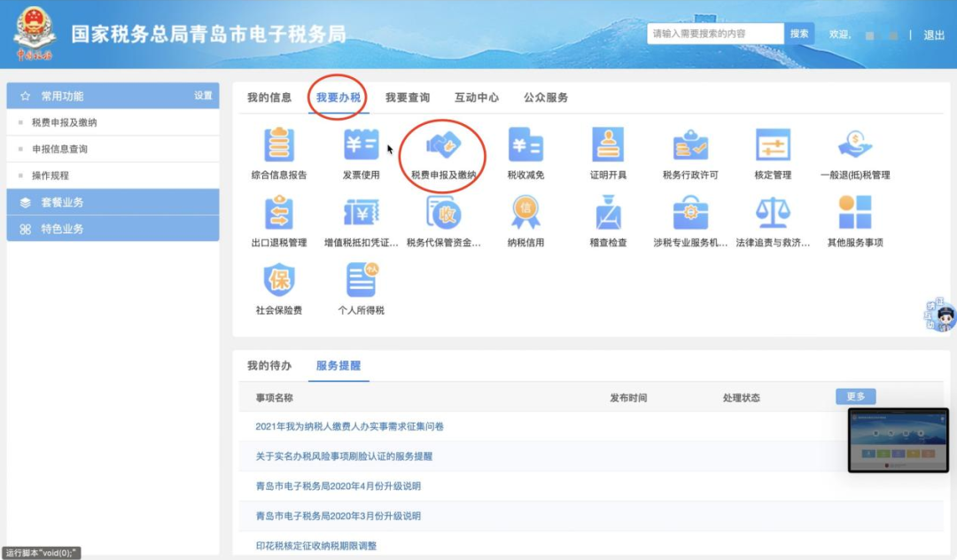Click the search input field
The width and height of the screenshot is (957, 560).
coord(715,34)
